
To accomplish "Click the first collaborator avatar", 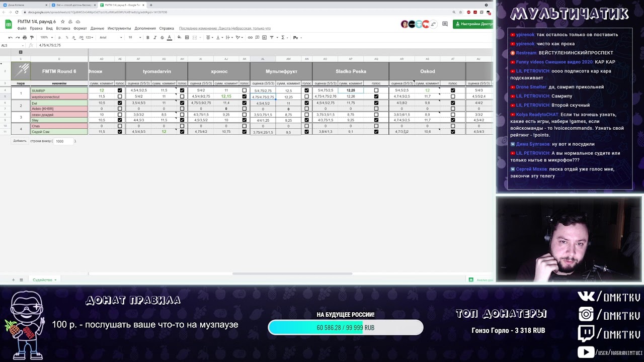I will click(405, 24).
